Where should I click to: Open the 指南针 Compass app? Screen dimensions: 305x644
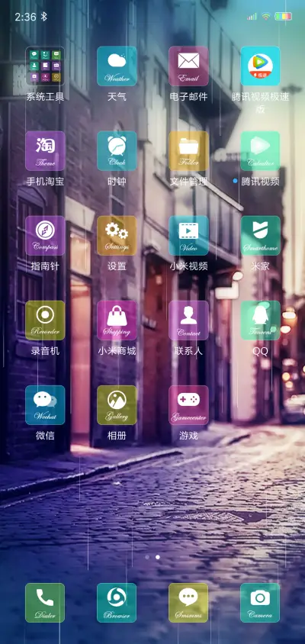click(x=45, y=236)
